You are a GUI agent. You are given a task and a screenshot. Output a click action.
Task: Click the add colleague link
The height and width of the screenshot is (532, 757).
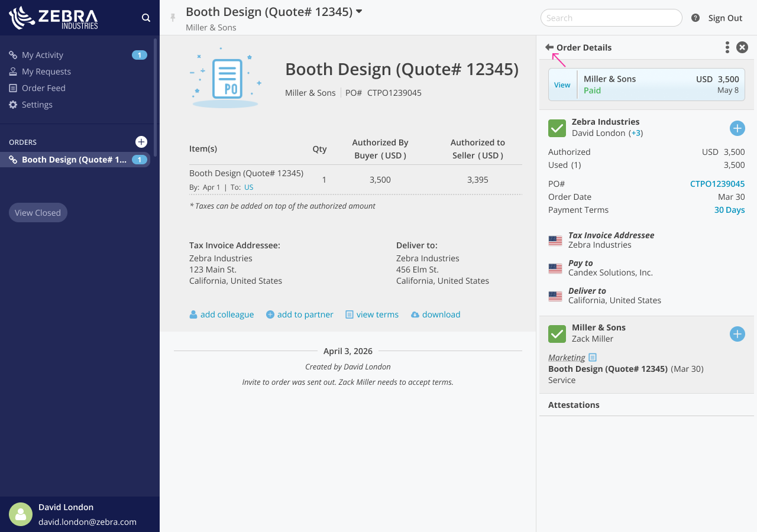click(x=221, y=314)
